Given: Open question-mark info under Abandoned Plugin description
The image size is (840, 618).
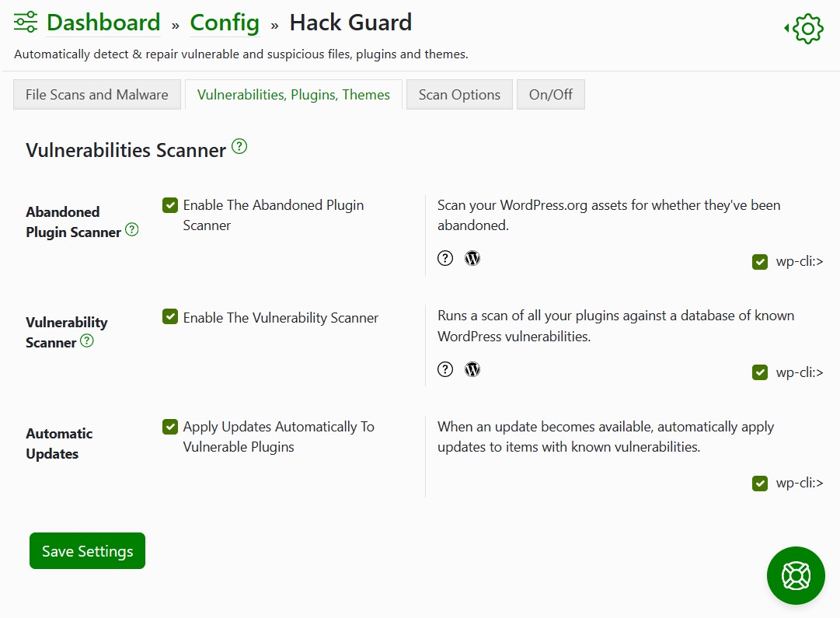Looking at the screenshot, I should pyautogui.click(x=445, y=258).
